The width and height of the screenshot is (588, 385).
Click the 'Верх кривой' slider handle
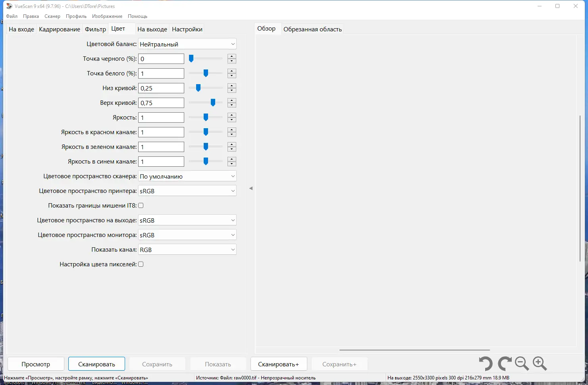click(x=213, y=103)
